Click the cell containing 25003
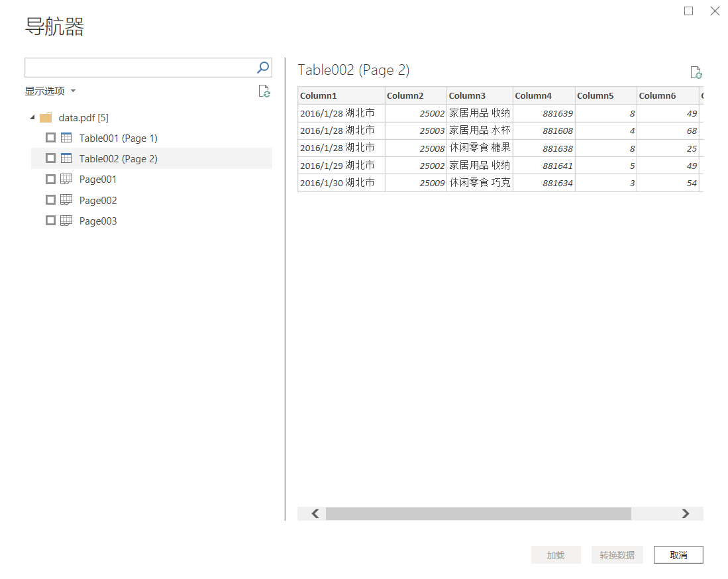Viewport: 728px width, 579px height. point(415,131)
